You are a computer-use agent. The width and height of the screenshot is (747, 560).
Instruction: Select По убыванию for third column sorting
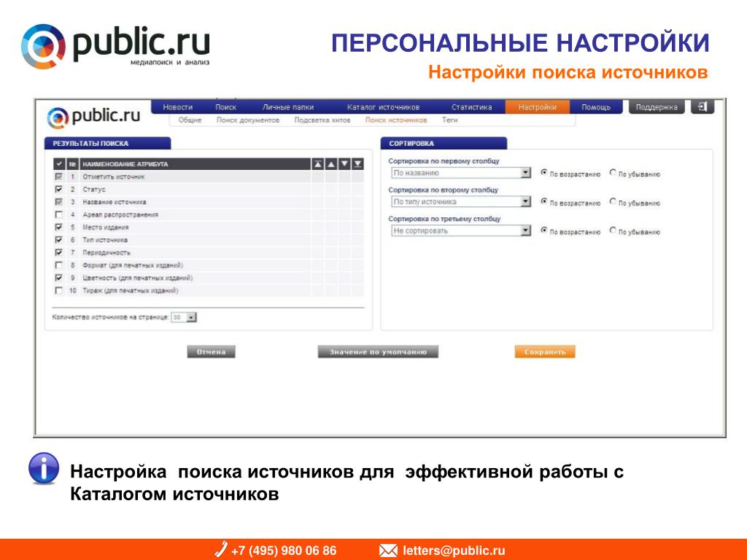coord(613,230)
